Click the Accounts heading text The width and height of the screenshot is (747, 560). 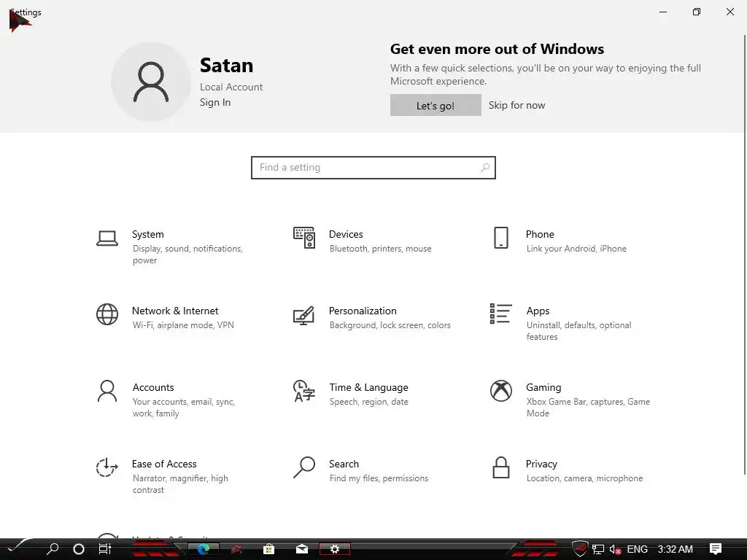click(153, 388)
